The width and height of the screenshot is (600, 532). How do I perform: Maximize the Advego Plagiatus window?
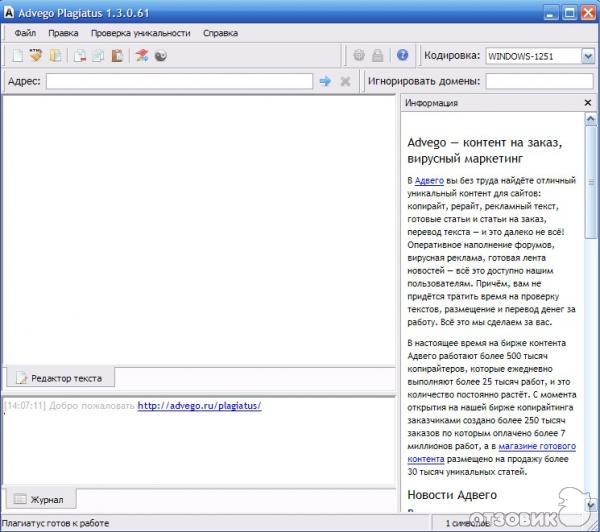click(569, 13)
